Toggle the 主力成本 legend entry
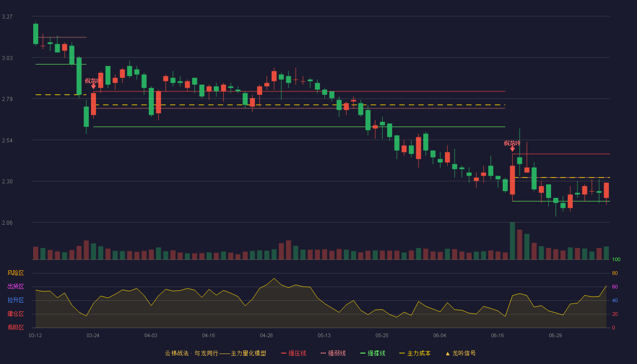The width and height of the screenshot is (637, 364). [x=415, y=353]
